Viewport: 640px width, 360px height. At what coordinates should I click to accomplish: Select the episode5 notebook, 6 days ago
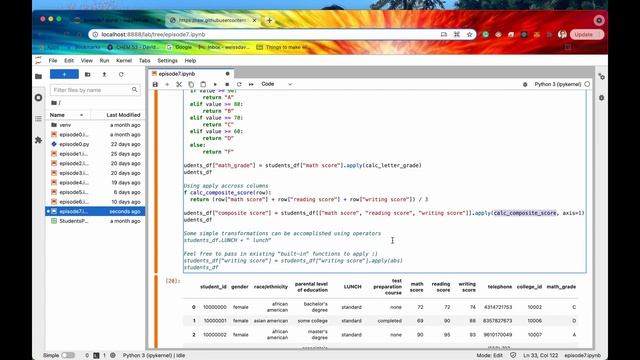(95, 192)
